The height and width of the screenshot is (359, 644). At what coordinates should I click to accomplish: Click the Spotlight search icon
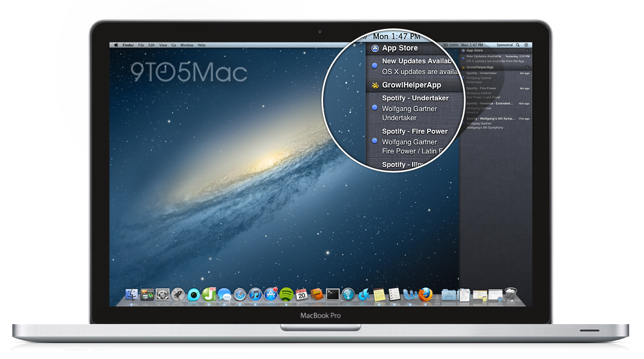tap(517, 45)
